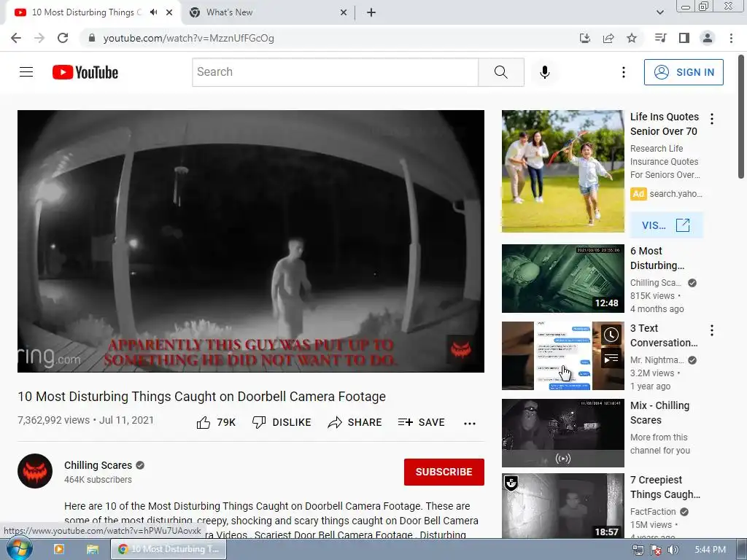Install app icon in the address bar

click(584, 38)
